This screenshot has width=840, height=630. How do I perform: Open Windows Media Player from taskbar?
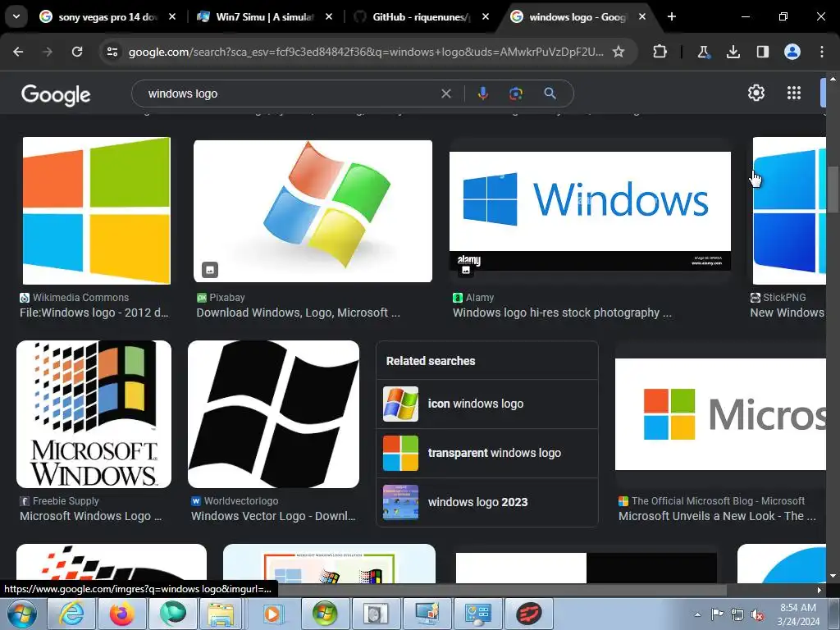tap(272, 614)
